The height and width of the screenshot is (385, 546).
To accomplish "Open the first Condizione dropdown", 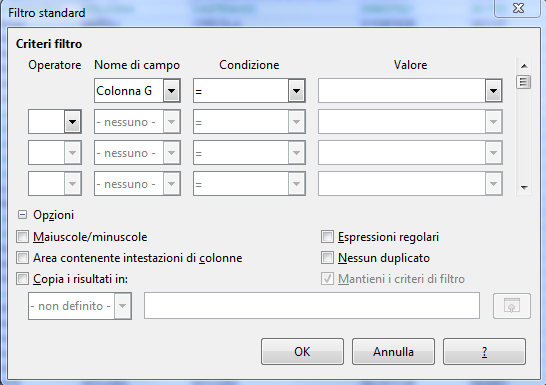I will click(x=296, y=91).
